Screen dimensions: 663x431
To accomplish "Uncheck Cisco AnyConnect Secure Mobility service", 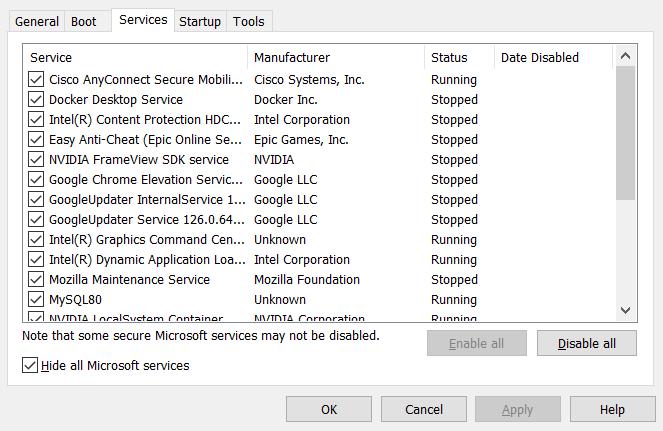I will [x=36, y=80].
